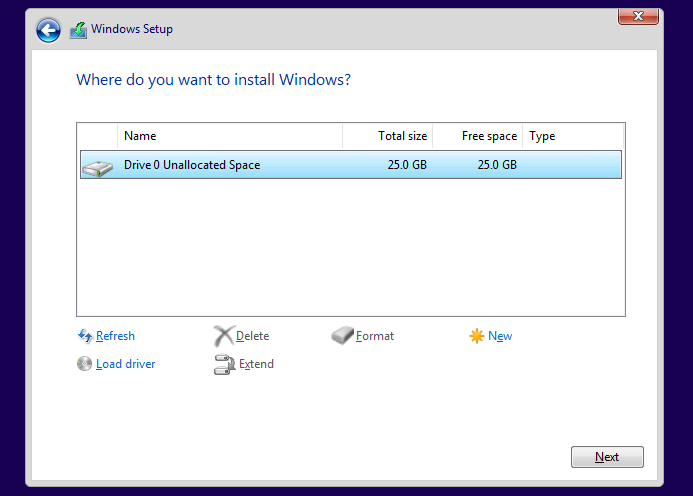
Task: Click the Load driver disc icon
Action: click(85, 364)
